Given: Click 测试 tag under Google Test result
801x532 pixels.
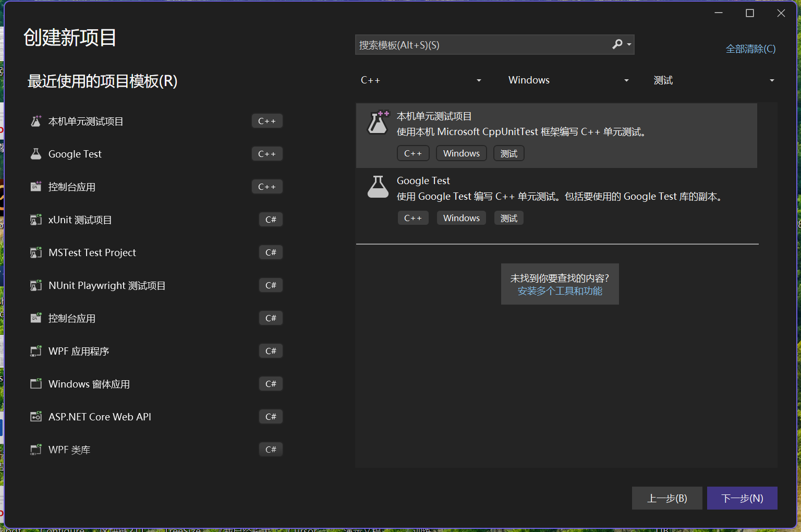Looking at the screenshot, I should 509,218.
